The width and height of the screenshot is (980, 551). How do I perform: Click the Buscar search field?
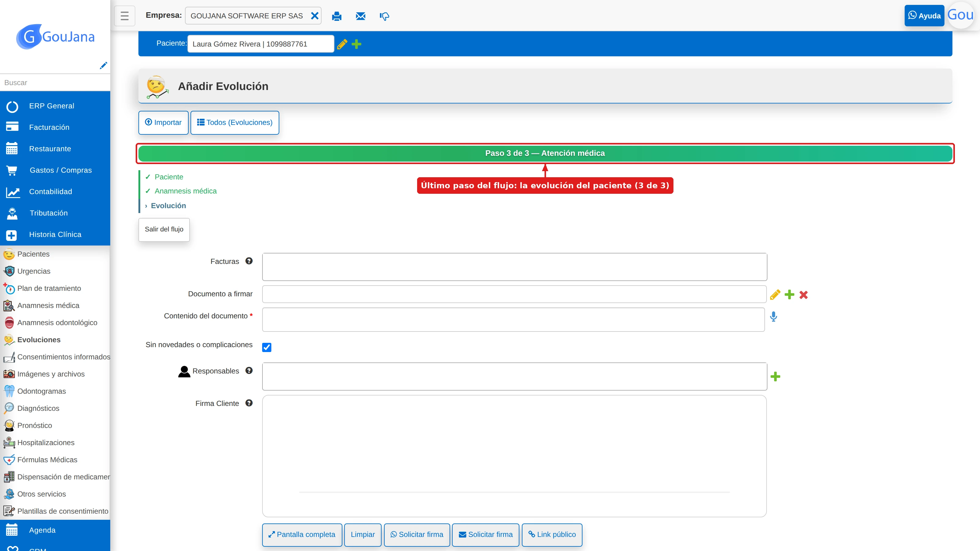55,83
